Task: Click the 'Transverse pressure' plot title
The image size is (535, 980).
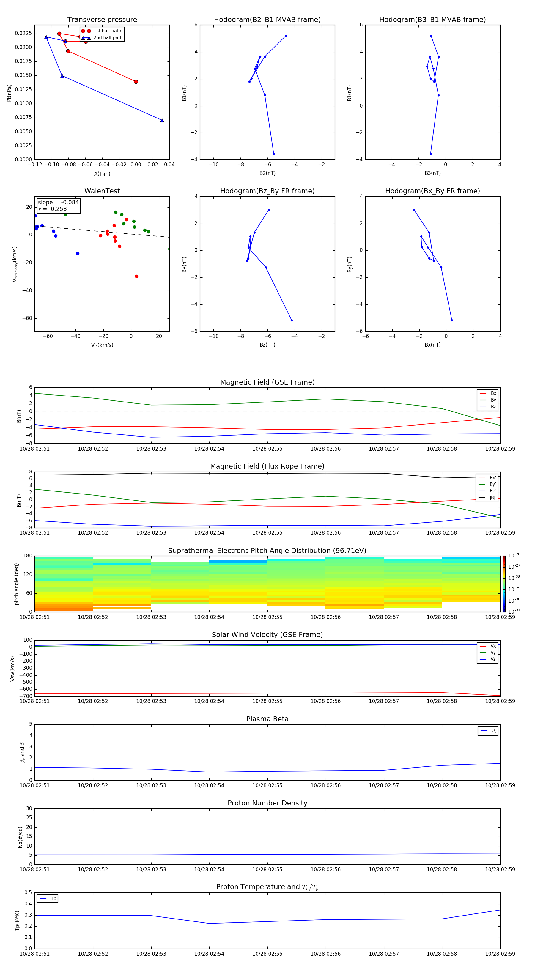Action: (x=102, y=19)
